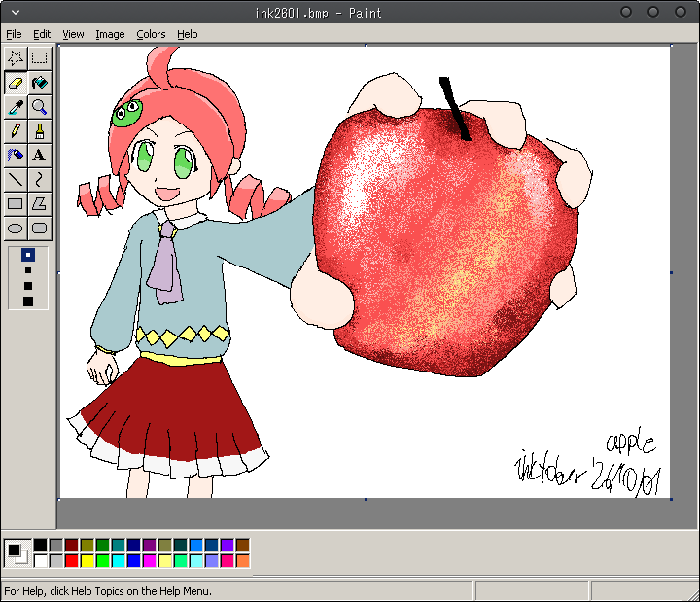Viewport: 700px width, 602px height.
Task: Click the window resize grip in status bar
Action: (x=693, y=595)
